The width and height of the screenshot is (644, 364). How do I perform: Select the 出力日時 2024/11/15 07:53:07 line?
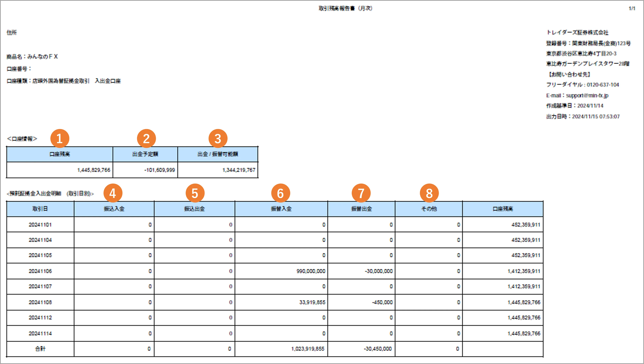pos(583,116)
